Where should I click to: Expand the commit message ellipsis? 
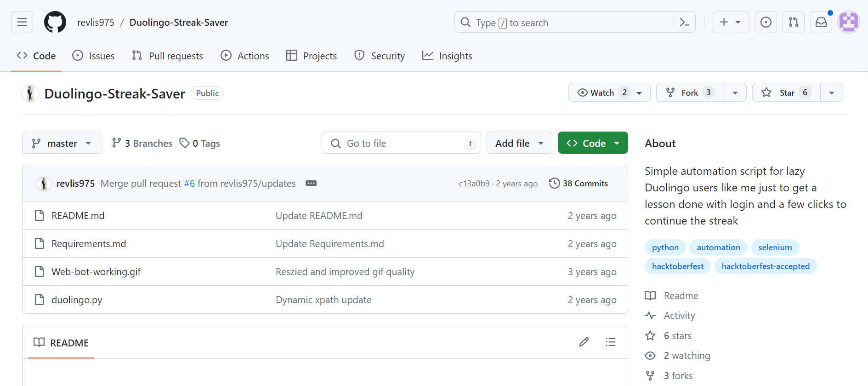click(311, 183)
